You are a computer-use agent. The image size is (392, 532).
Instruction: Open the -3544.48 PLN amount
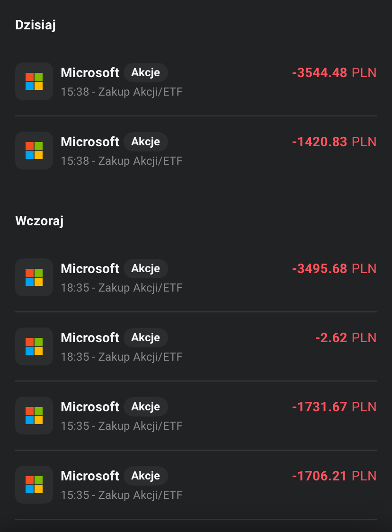[334, 73]
